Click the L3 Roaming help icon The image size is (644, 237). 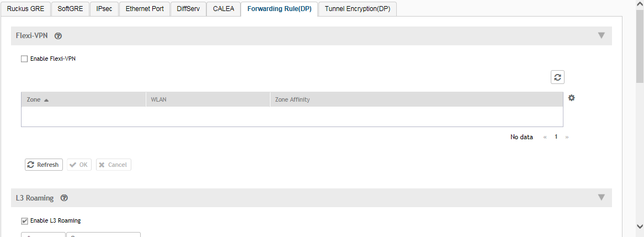(x=64, y=198)
